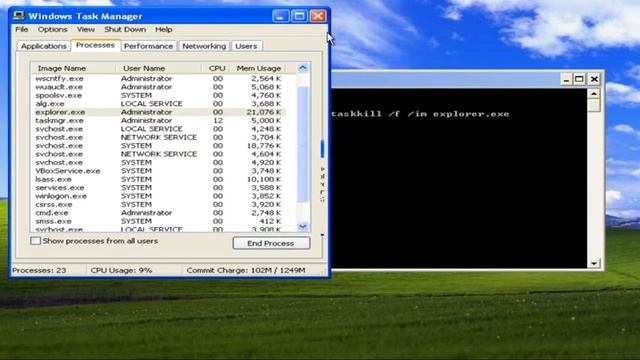This screenshot has height=360, width=640.
Task: Open the Shut Down menu
Action: coord(125,29)
